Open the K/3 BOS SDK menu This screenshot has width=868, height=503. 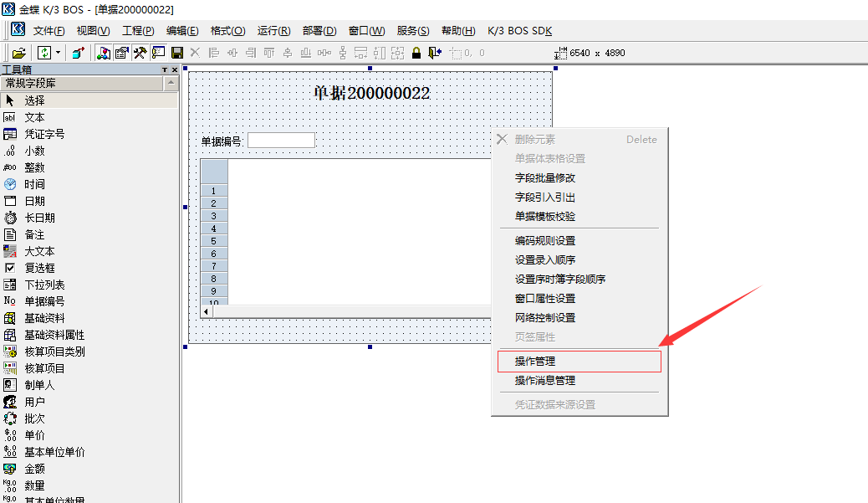[x=520, y=30]
